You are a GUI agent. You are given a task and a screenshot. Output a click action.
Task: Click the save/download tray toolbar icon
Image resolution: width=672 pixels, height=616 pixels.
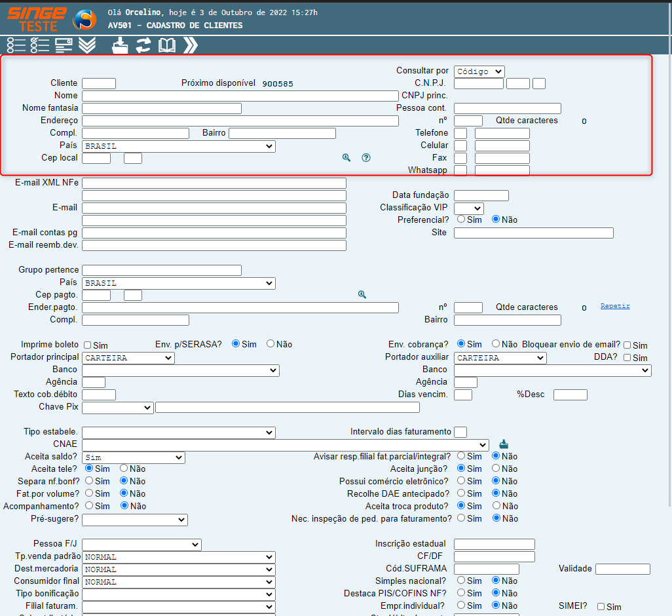[120, 45]
